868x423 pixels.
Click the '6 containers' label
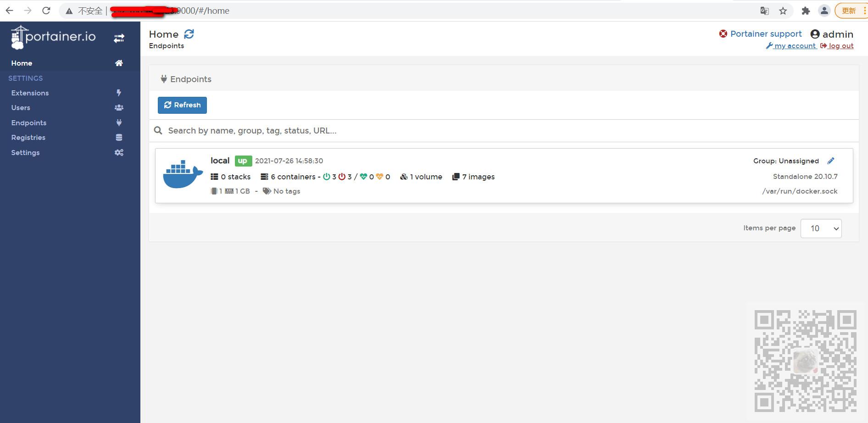point(293,177)
